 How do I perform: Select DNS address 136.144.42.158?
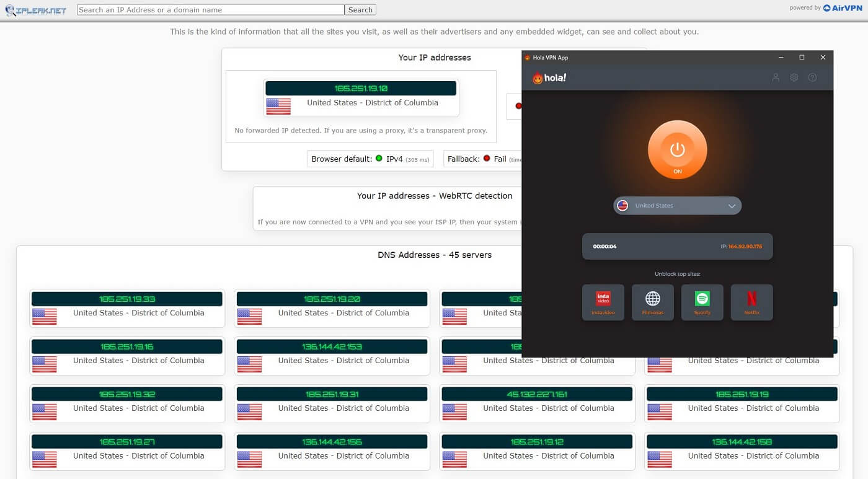(742, 442)
